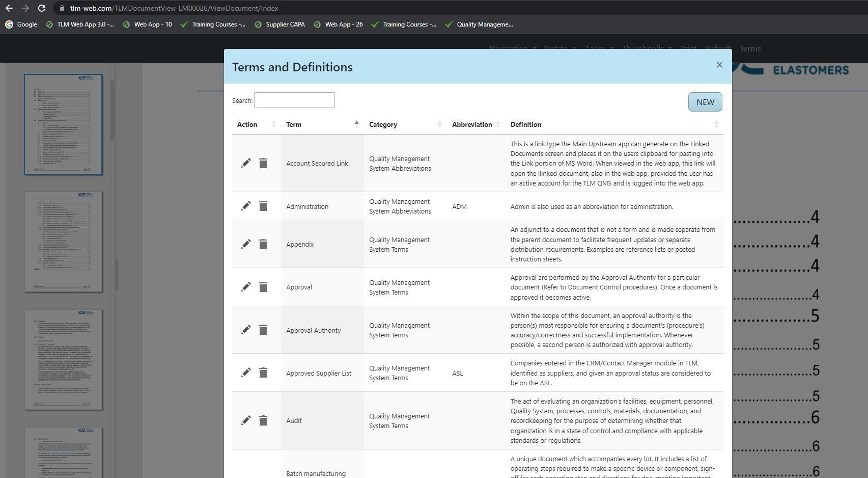The width and height of the screenshot is (868, 478).
Task: Reload the page with browser refresh icon
Action: tap(42, 8)
